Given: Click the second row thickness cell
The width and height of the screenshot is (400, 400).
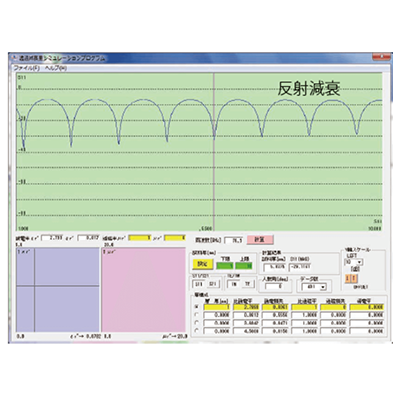Looking at the screenshot, I should click(217, 315).
